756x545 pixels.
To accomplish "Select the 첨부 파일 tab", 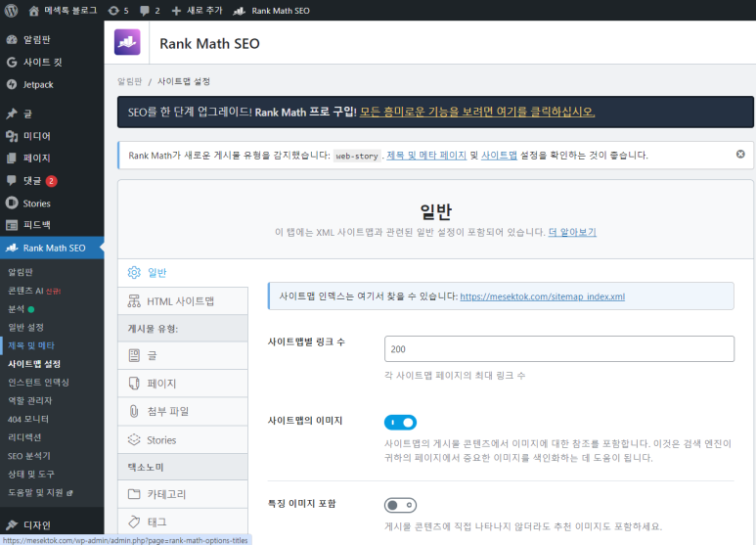I will (x=183, y=411).
